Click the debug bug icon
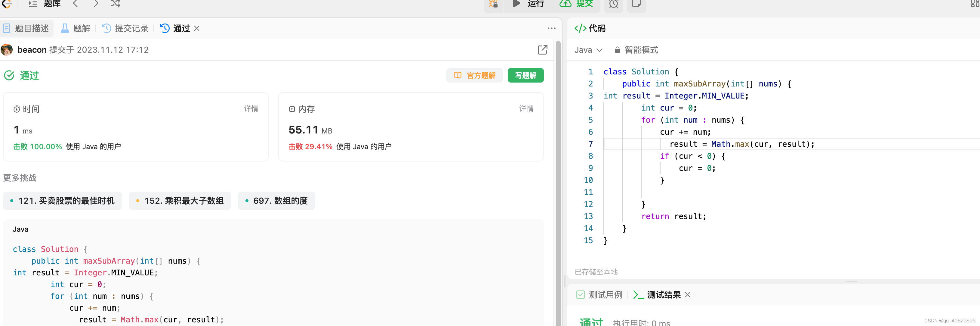Viewport: 980px width, 326px height. pyautogui.click(x=493, y=4)
